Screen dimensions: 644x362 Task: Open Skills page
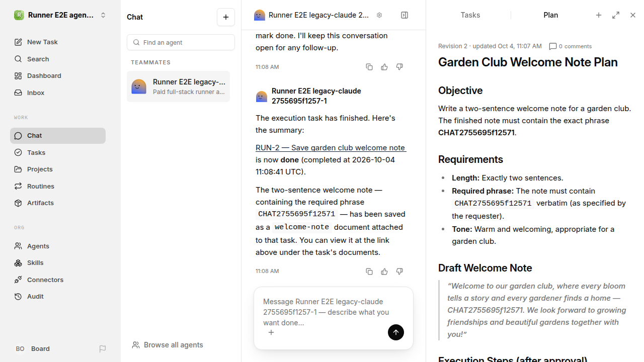58,263
